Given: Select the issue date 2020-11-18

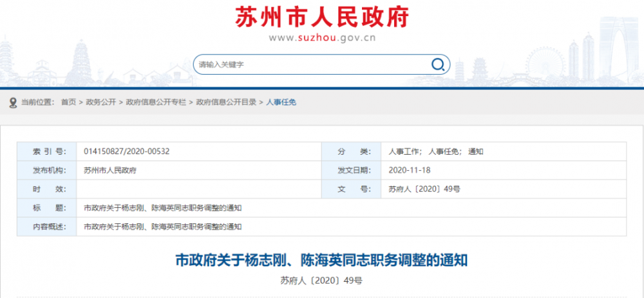Looking at the screenshot, I should (x=409, y=170).
